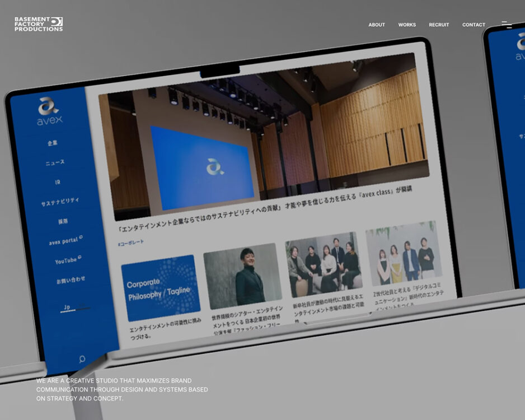Toggle the Jp language selector
The image size is (525, 420).
click(x=67, y=307)
